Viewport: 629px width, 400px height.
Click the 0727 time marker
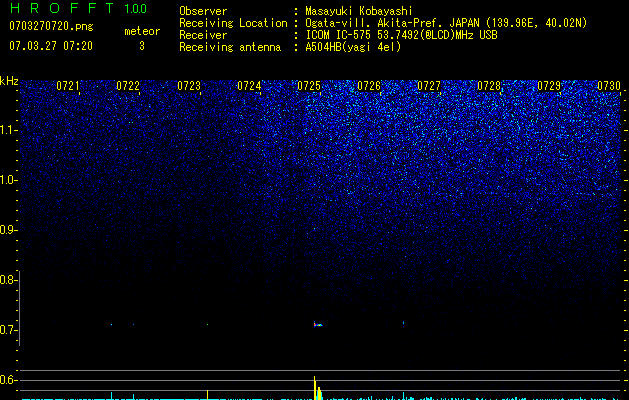(429, 86)
